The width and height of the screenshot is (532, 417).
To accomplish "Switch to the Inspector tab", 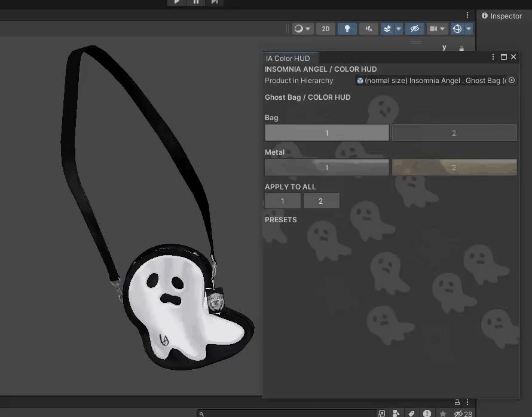I will 502,16.
